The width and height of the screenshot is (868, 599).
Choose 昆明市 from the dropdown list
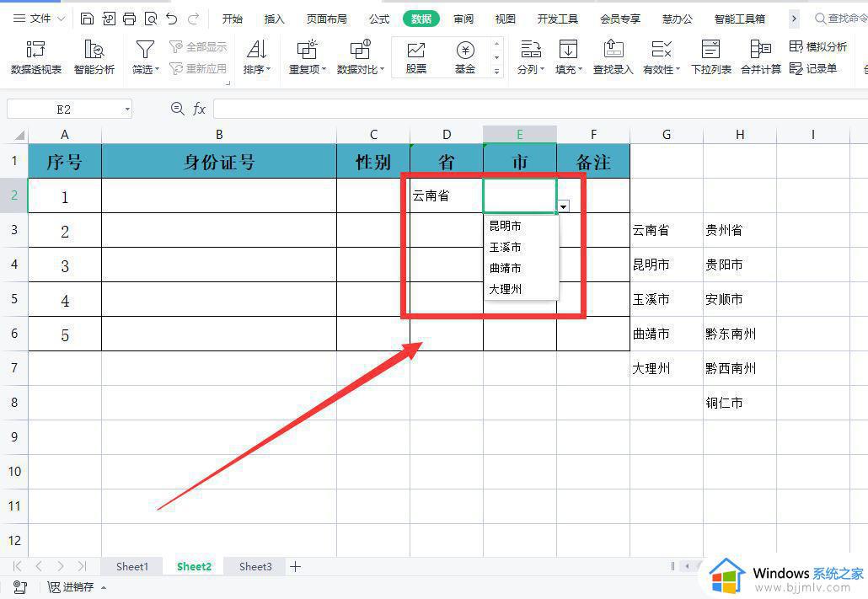click(x=521, y=226)
